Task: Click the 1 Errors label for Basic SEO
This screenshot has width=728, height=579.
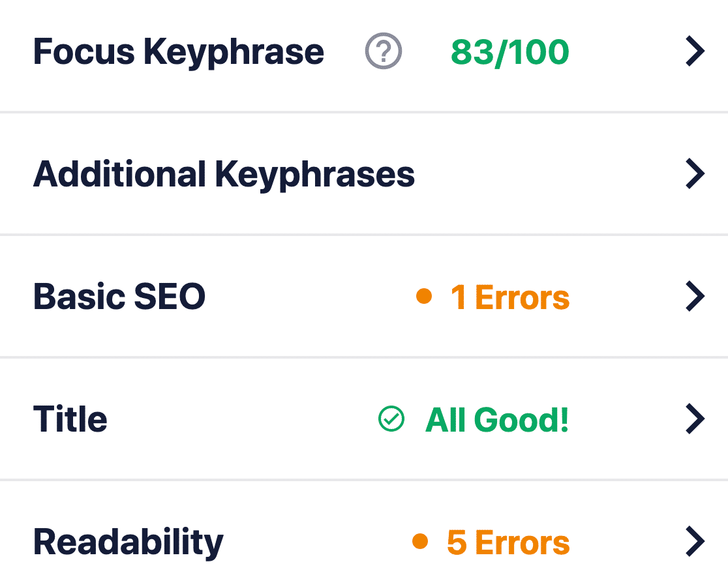Action: pyautogui.click(x=510, y=297)
